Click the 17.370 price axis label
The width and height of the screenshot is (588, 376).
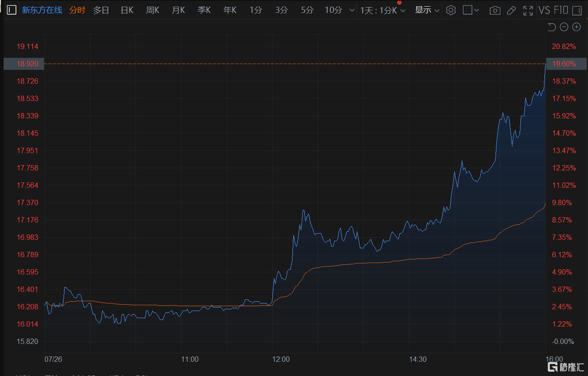pyautogui.click(x=28, y=202)
